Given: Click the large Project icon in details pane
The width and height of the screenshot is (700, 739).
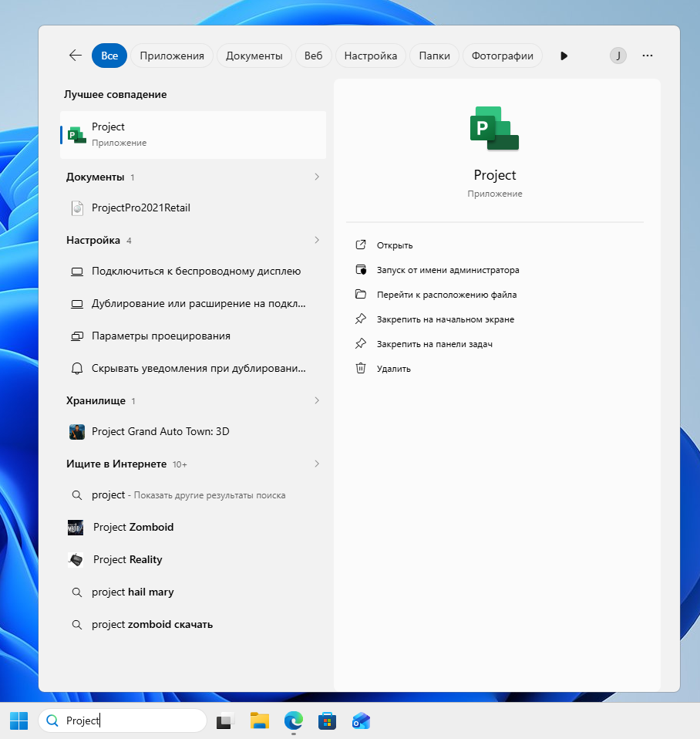Looking at the screenshot, I should point(495,128).
